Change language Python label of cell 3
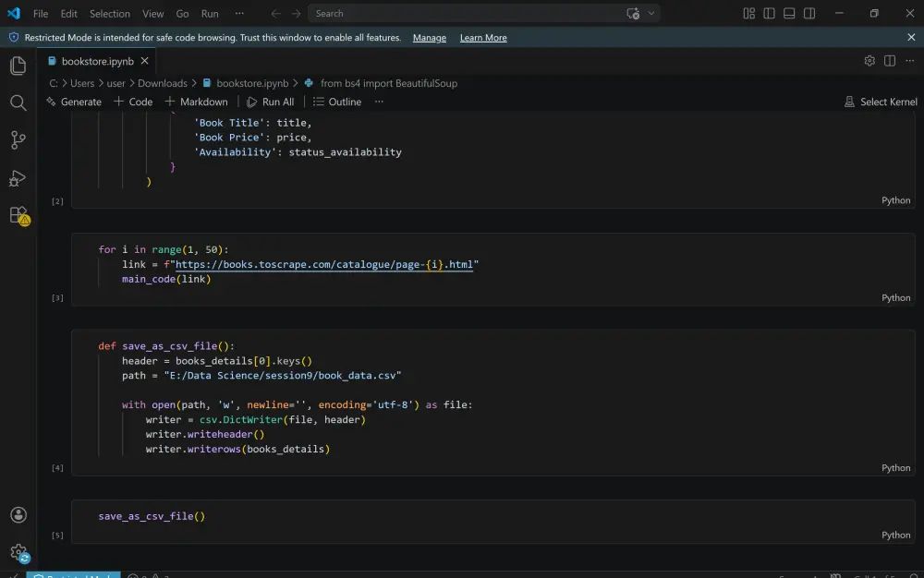The height and width of the screenshot is (578, 924). (x=895, y=298)
